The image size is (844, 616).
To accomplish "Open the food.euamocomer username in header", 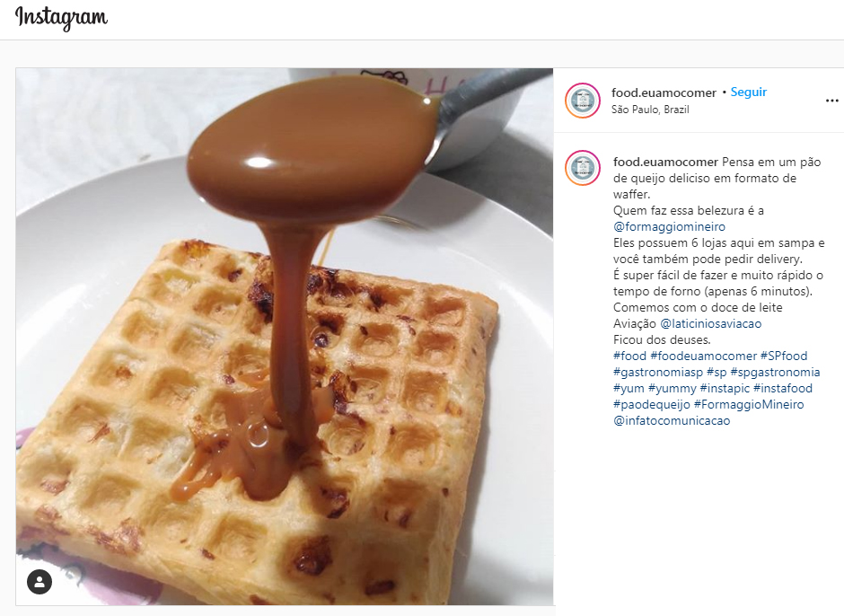I will coord(664,92).
